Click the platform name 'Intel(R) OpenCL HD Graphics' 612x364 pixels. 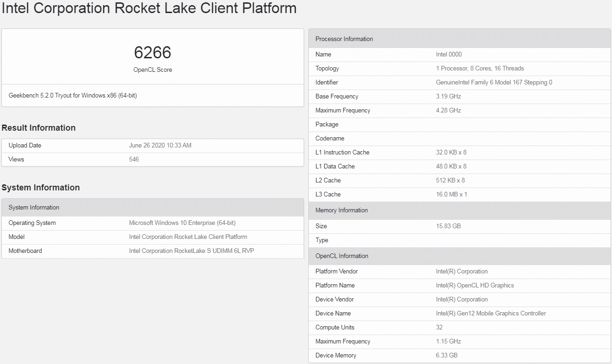[475, 286]
